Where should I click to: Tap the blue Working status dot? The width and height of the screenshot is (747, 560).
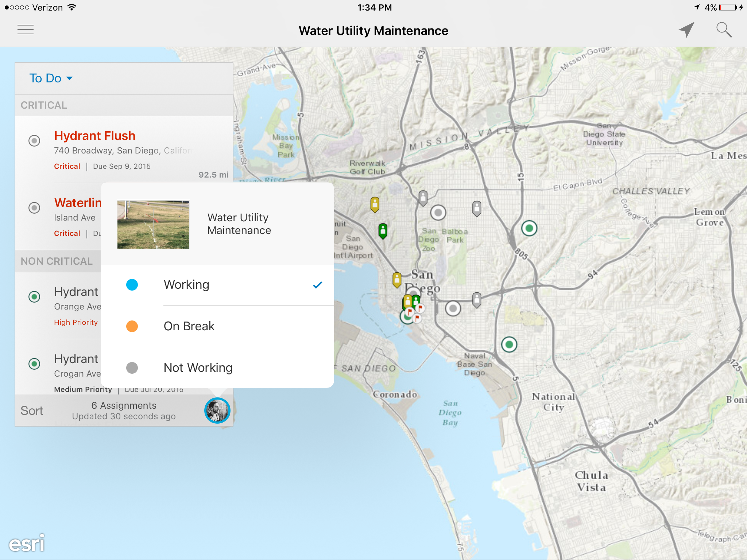pos(132,285)
